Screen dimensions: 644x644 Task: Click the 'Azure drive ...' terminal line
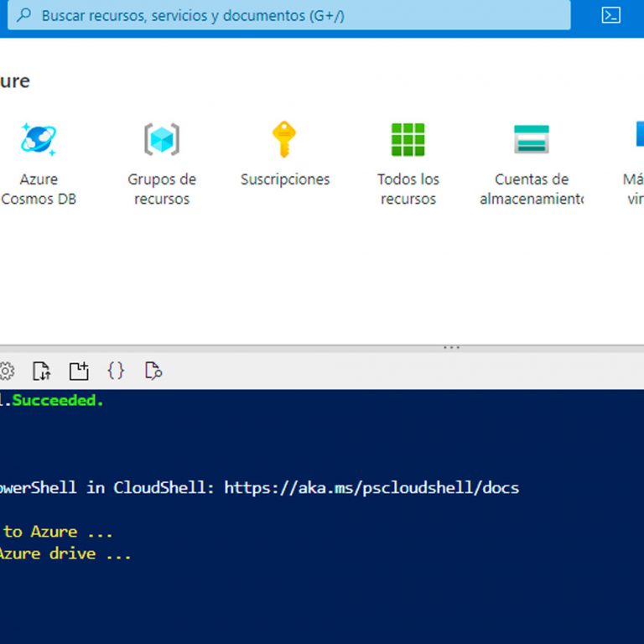click(x=65, y=553)
